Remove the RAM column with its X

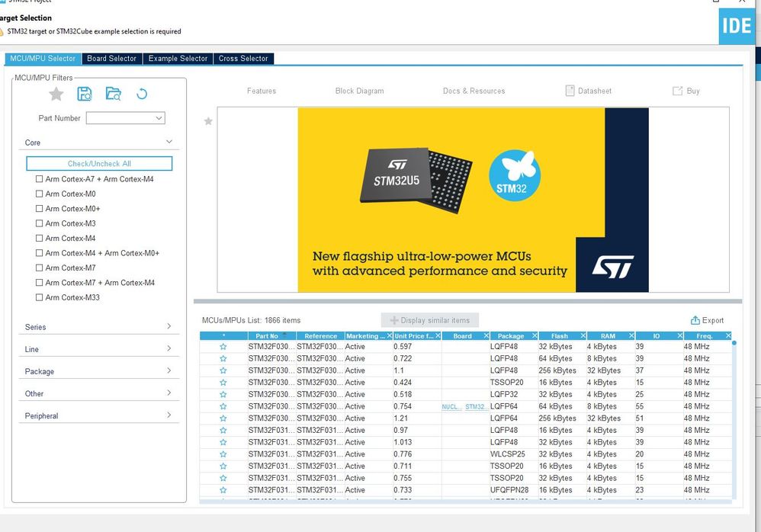631,335
